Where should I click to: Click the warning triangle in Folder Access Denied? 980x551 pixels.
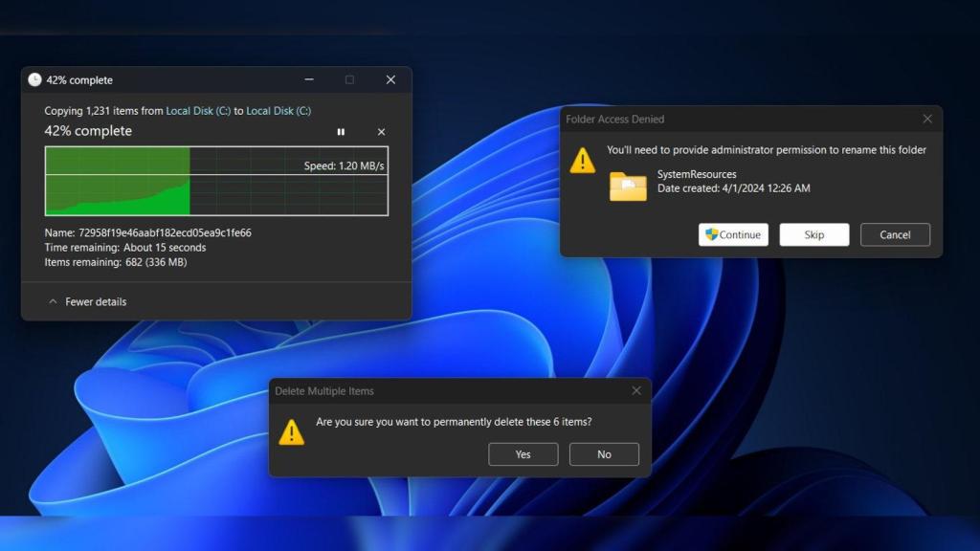pos(584,161)
